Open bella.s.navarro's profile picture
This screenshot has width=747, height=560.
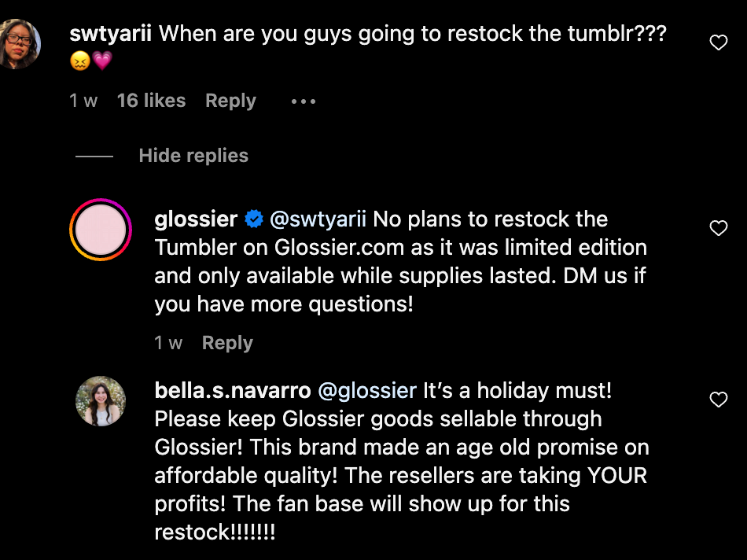(101, 401)
